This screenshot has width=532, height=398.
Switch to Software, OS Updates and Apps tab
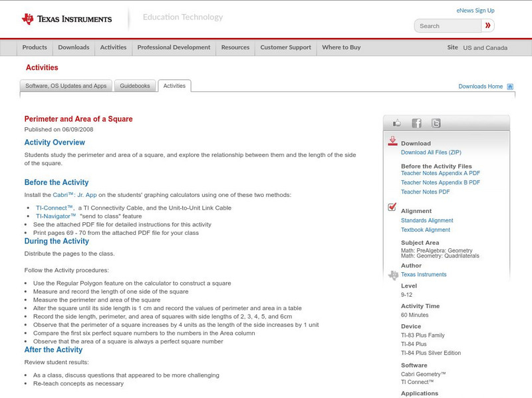[x=66, y=86]
